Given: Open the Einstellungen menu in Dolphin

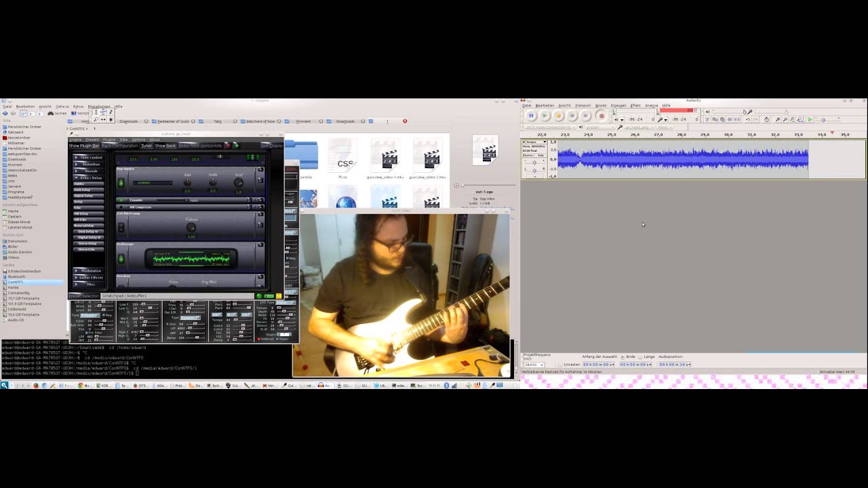Looking at the screenshot, I should click(x=99, y=106).
